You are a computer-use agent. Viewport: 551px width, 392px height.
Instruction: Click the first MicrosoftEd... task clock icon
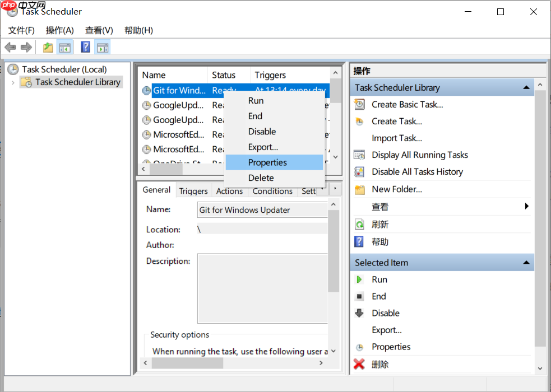point(146,135)
